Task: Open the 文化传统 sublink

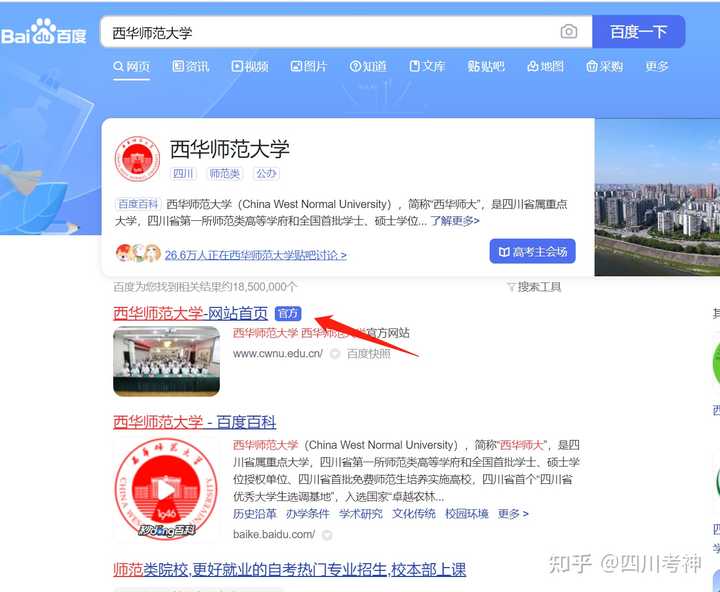Action: 413,514
